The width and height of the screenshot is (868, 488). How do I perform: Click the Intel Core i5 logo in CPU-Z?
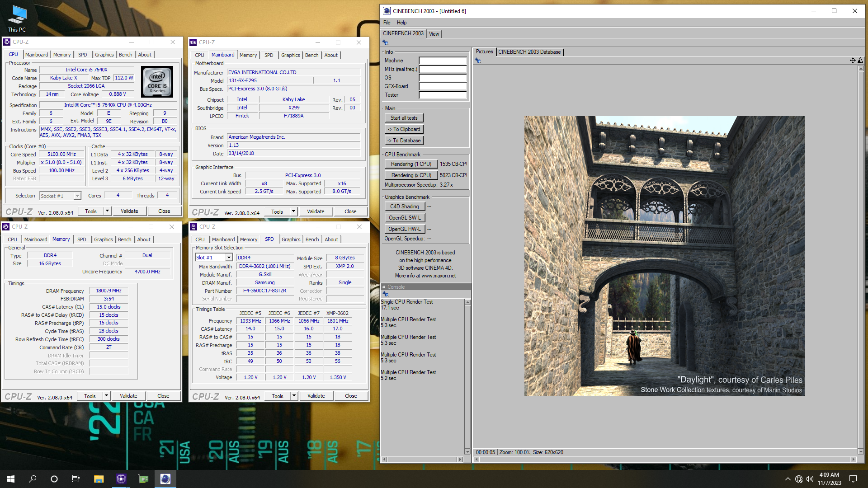[x=157, y=82]
